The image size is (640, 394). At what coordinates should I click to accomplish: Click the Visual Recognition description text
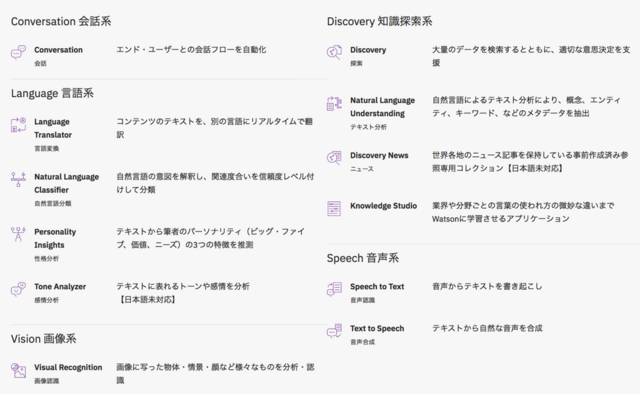coord(215,373)
